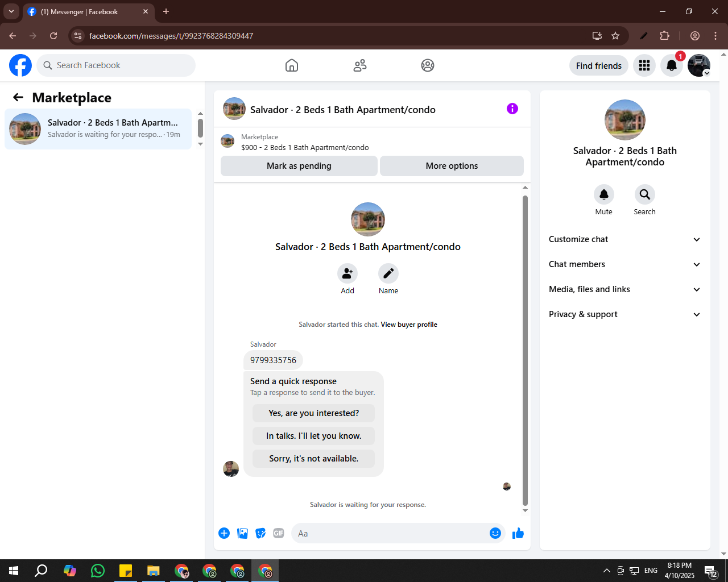Image resolution: width=728 pixels, height=582 pixels.
Task: Open the emoji picker smiley icon
Action: click(x=495, y=533)
